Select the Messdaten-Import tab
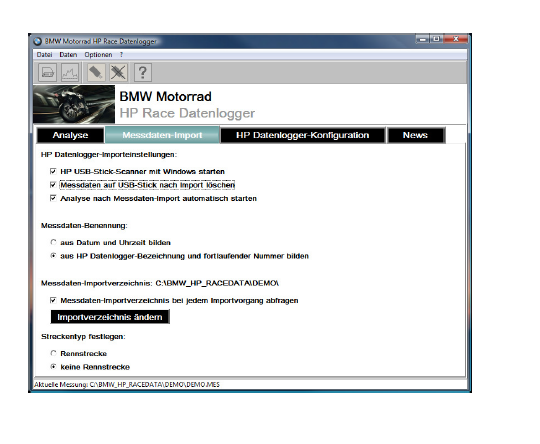The height and width of the screenshot is (444, 540). (x=162, y=135)
